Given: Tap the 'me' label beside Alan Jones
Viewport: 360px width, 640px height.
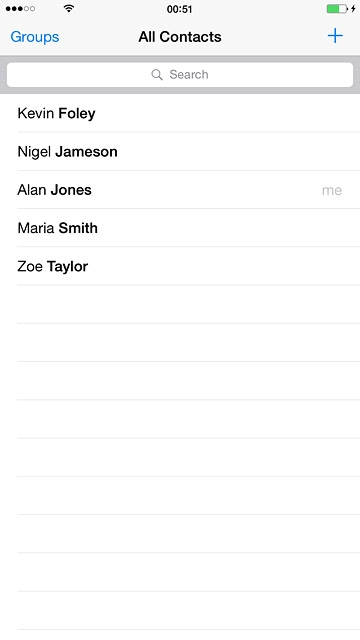Looking at the screenshot, I should pos(332,190).
